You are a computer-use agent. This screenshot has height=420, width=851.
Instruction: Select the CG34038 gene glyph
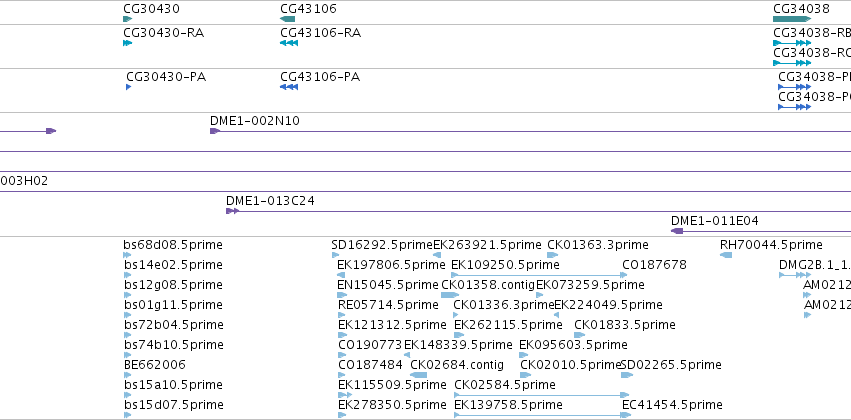pos(792,19)
